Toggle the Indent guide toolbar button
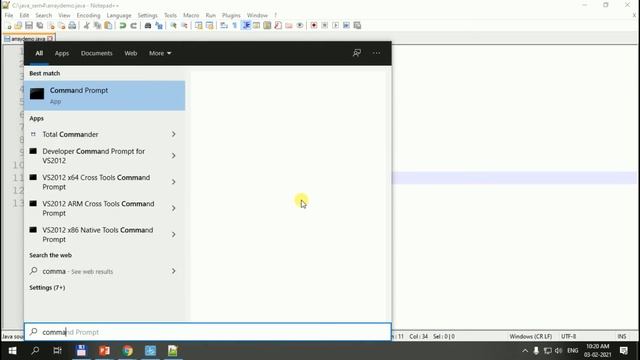Image resolution: width=640 pixels, height=360 pixels. 246,26
